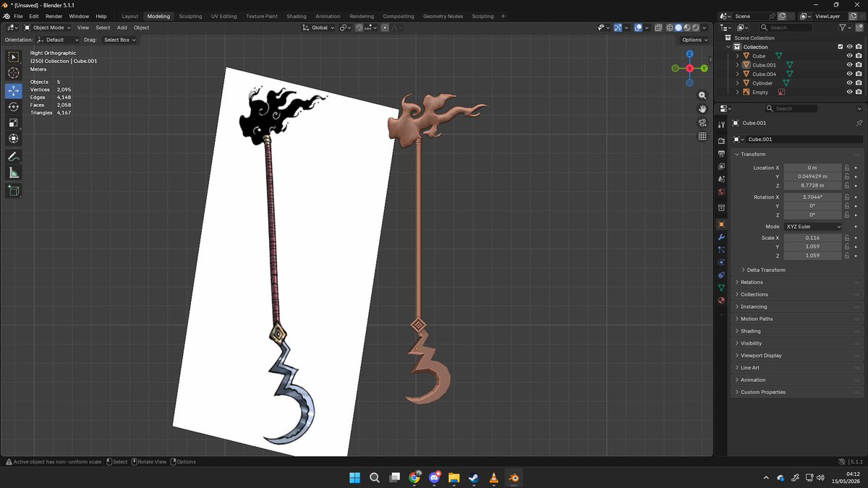Open the View Layer properties tab

coord(721,166)
